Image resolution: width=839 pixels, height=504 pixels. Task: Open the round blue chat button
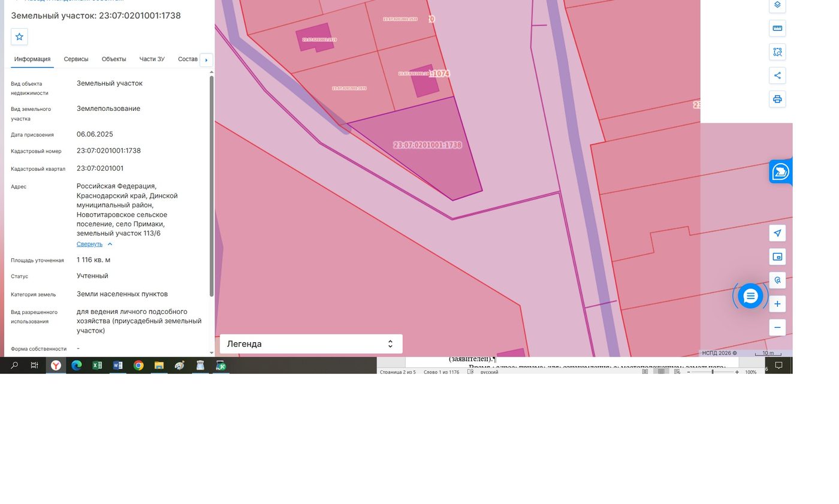[750, 296]
